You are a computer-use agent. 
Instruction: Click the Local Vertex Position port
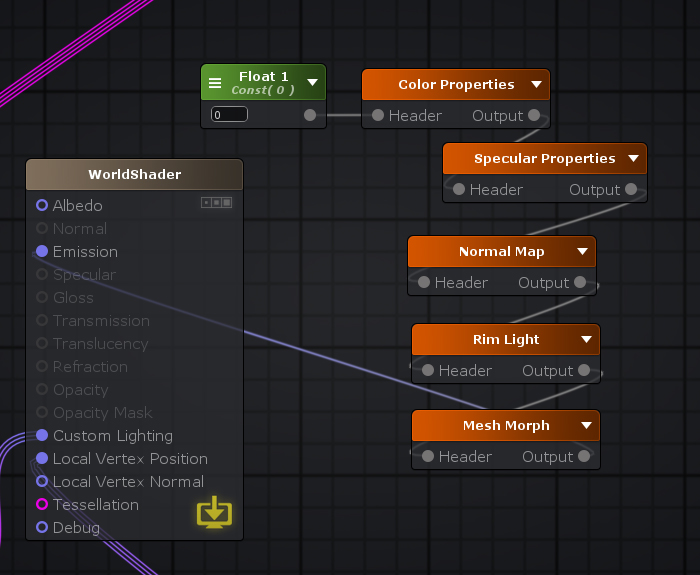pos(42,458)
